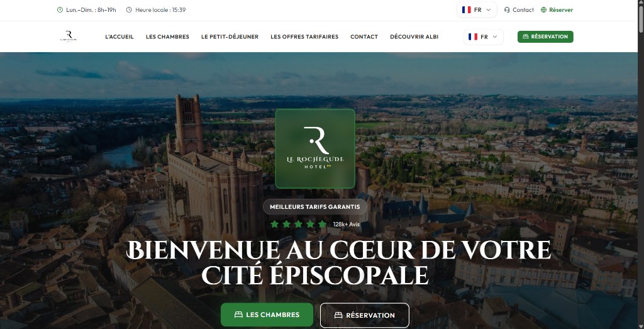Click the MEILLEURS TARIFS GARANTIS badge
This screenshot has width=644, height=329.
[315, 206]
